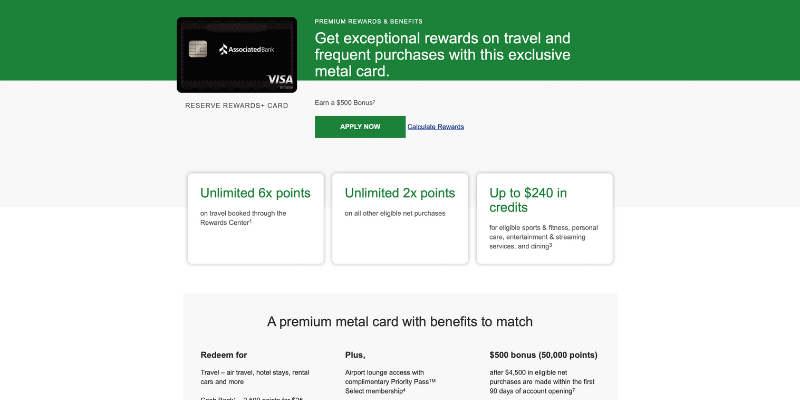
Task: Click the VISA logo on the card
Action: [x=279, y=80]
